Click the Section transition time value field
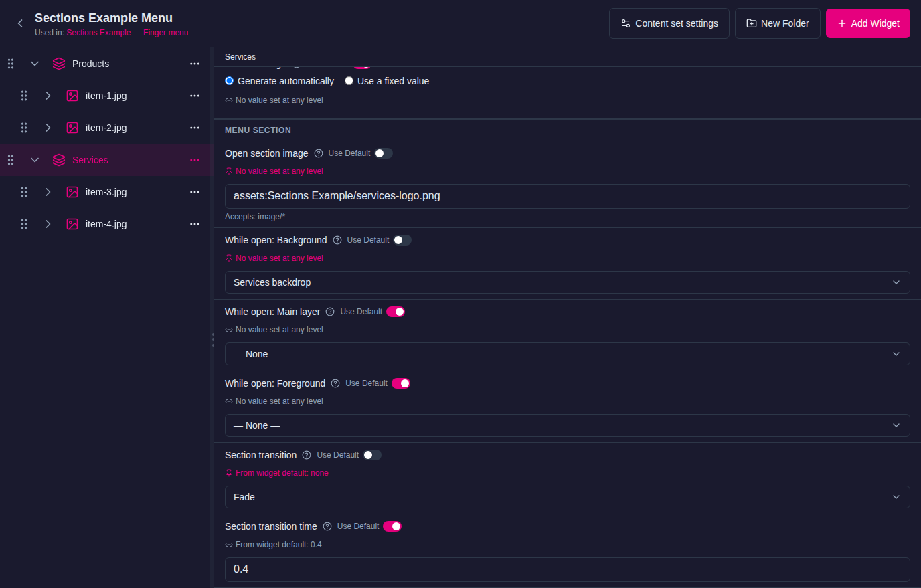This screenshot has height=588, width=921. tap(568, 569)
